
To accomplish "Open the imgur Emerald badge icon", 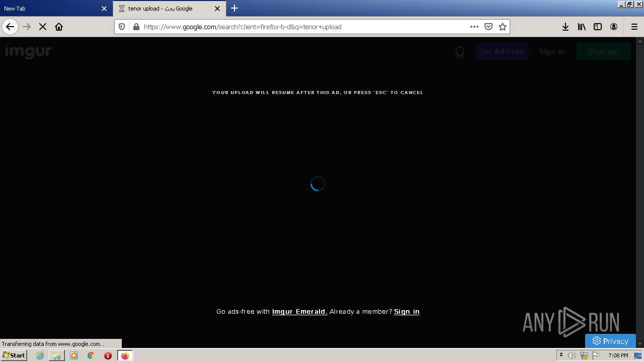I will tap(460, 52).
